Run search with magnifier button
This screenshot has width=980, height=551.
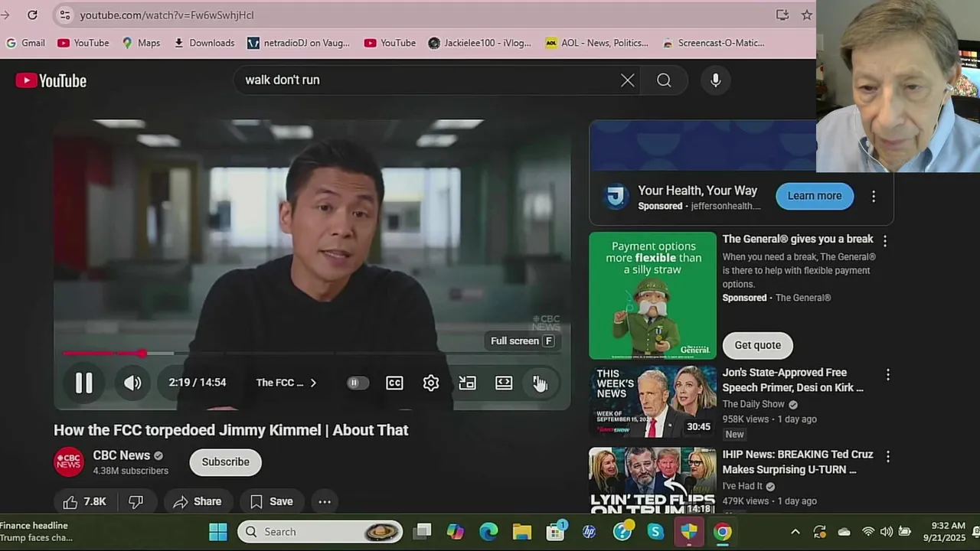tap(664, 80)
